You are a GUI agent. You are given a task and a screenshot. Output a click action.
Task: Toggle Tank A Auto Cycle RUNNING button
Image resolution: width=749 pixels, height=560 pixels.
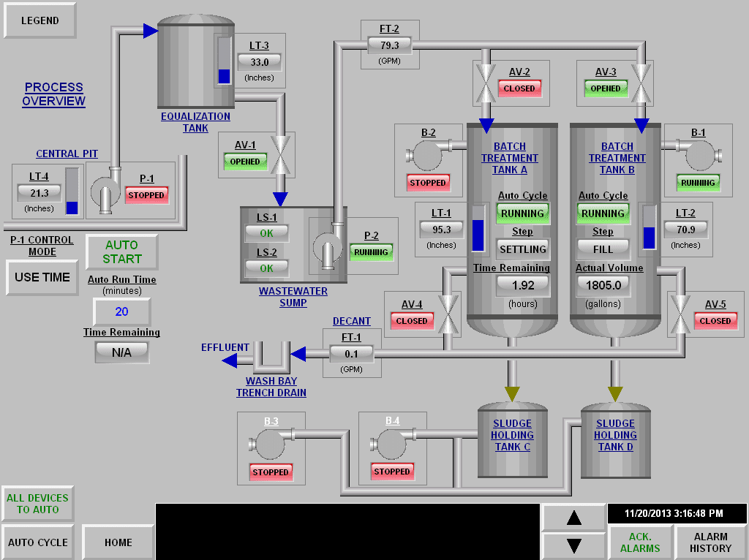point(522,213)
